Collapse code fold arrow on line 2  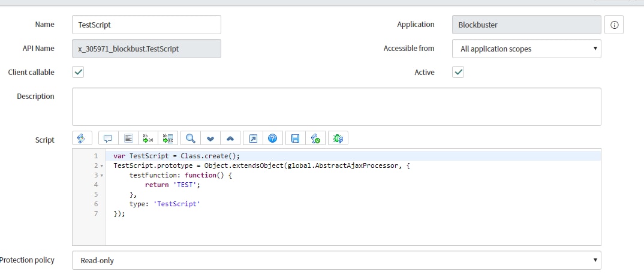click(x=101, y=166)
